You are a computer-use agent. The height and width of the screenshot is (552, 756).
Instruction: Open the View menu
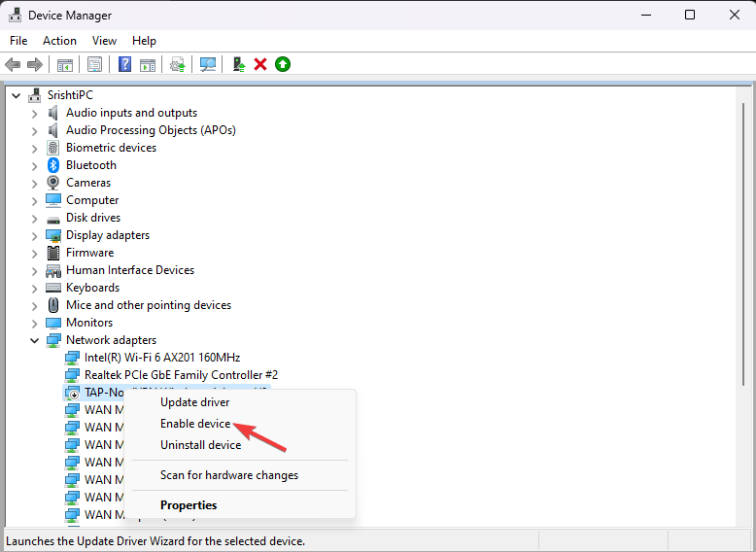point(104,41)
